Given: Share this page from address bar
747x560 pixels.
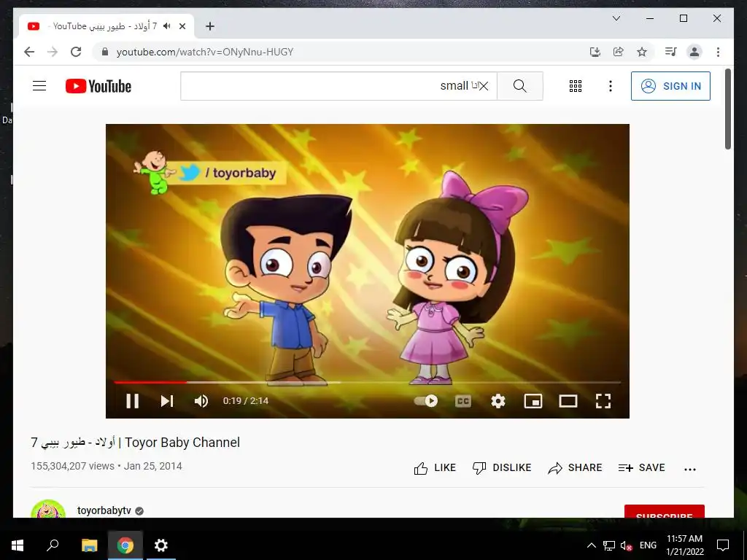Looking at the screenshot, I should 619,52.
